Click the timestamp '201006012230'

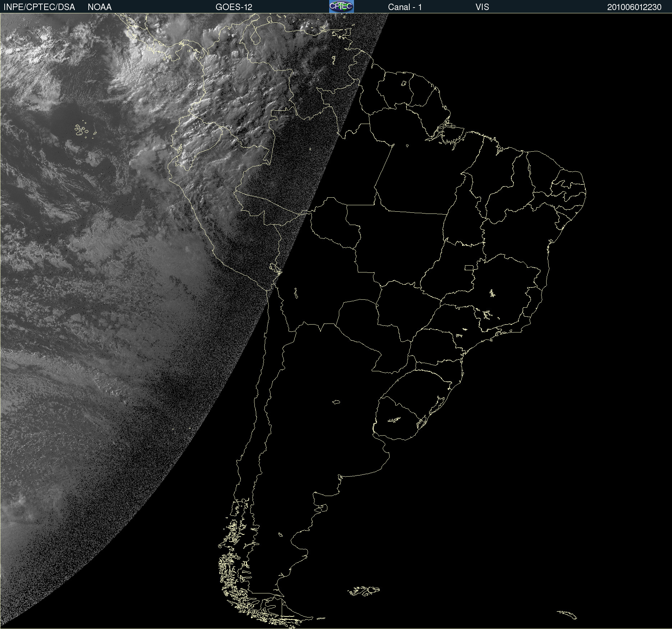[x=634, y=7]
